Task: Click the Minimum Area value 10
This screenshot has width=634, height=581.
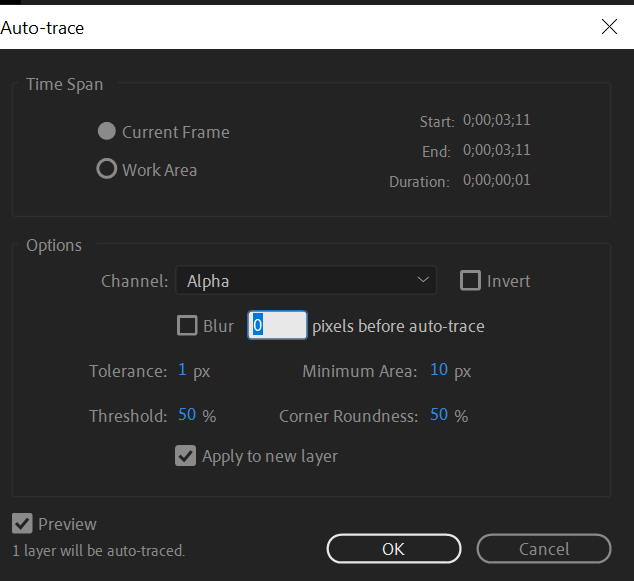Action: [439, 370]
